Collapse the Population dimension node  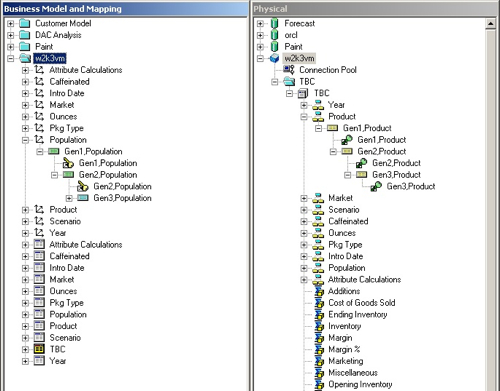(x=25, y=140)
